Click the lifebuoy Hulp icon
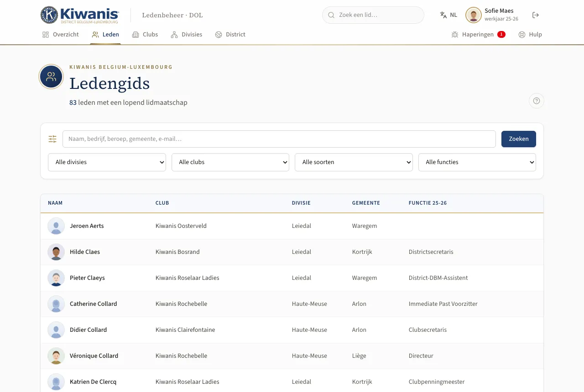The height and width of the screenshot is (392, 584). coord(522,35)
